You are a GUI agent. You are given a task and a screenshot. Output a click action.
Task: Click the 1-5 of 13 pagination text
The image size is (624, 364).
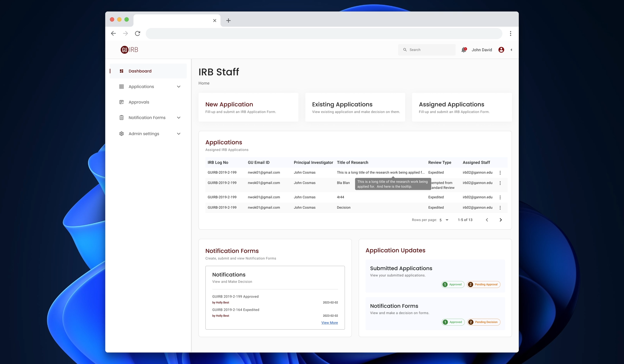(465, 220)
